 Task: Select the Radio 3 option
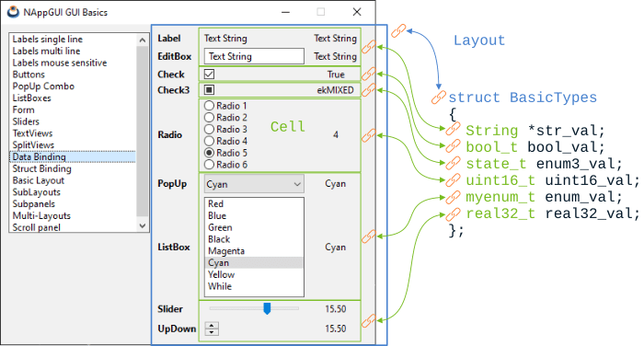[x=226, y=129]
